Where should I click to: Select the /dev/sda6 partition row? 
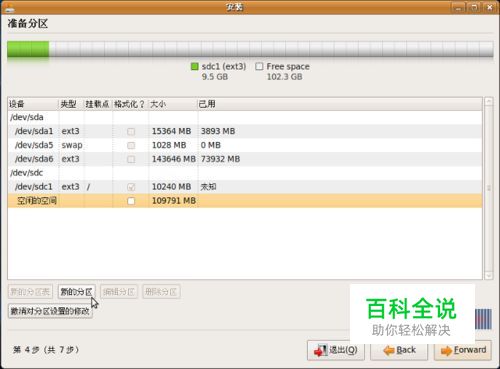pos(245,159)
